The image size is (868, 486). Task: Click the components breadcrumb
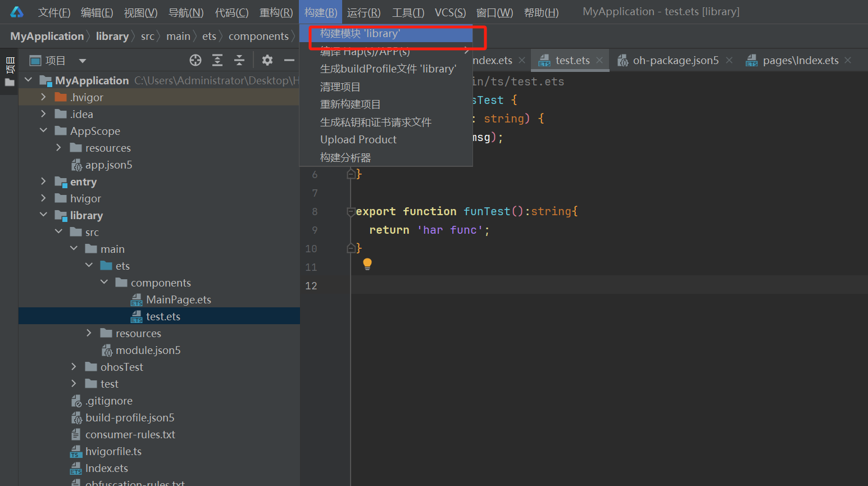click(258, 37)
